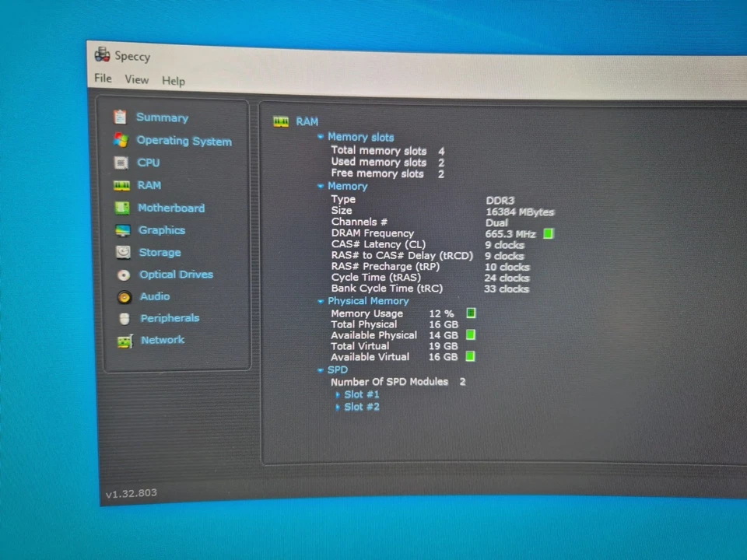Select the Storage sidebar icon
The height and width of the screenshot is (560, 747).
pos(123,252)
